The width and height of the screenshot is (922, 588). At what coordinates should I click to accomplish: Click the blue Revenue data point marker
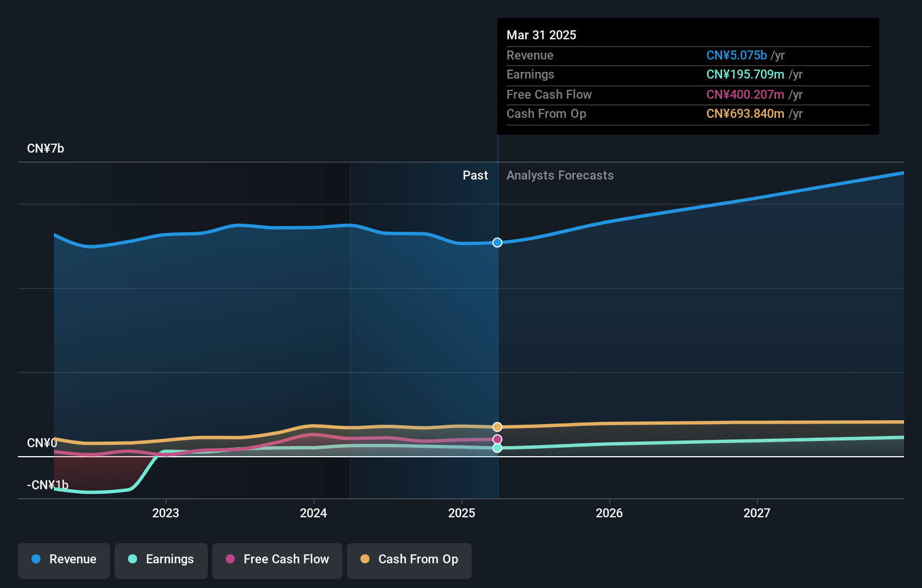[497, 242]
